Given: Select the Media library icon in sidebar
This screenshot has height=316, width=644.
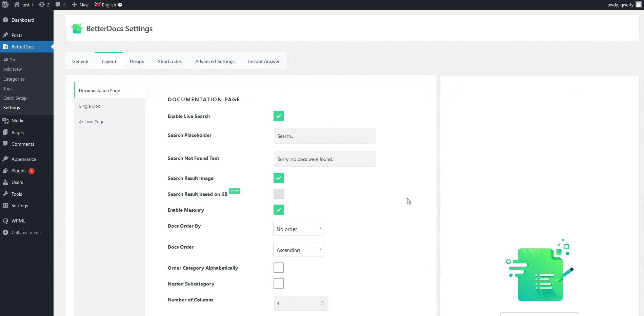Looking at the screenshot, I should pyautogui.click(x=6, y=121).
